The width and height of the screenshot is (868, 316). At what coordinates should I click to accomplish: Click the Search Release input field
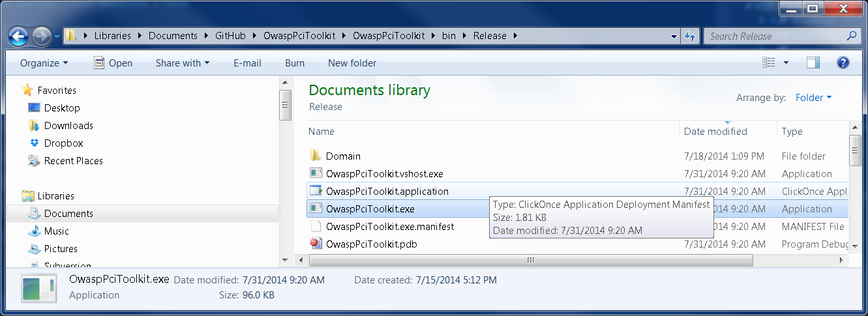coord(775,36)
